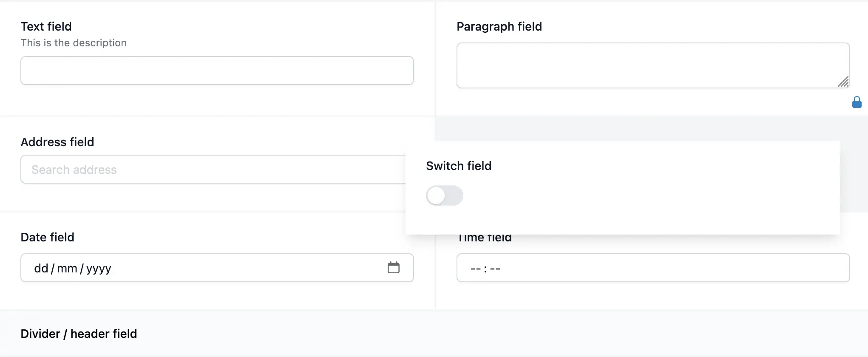
Task: Click the "This is the description" text
Action: click(x=74, y=43)
